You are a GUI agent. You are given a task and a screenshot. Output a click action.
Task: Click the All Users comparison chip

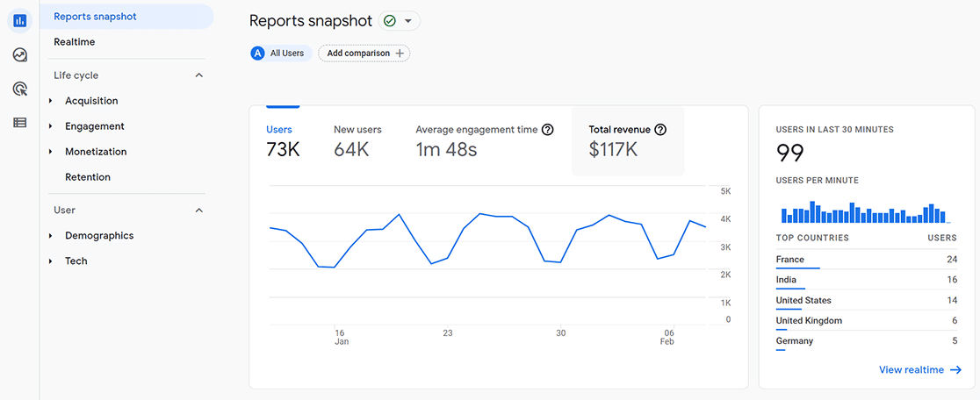click(281, 54)
